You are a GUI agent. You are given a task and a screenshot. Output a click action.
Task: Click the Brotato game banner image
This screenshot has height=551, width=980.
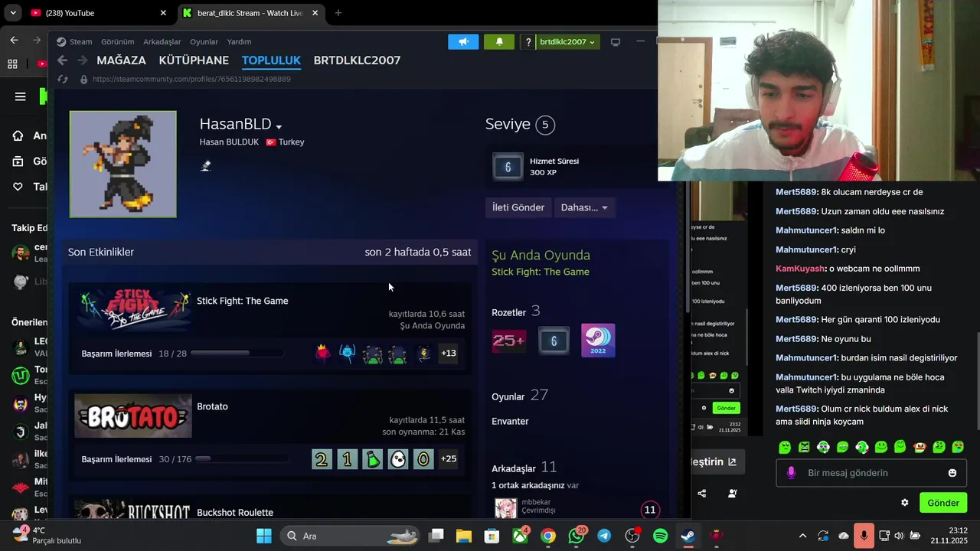pos(133,416)
